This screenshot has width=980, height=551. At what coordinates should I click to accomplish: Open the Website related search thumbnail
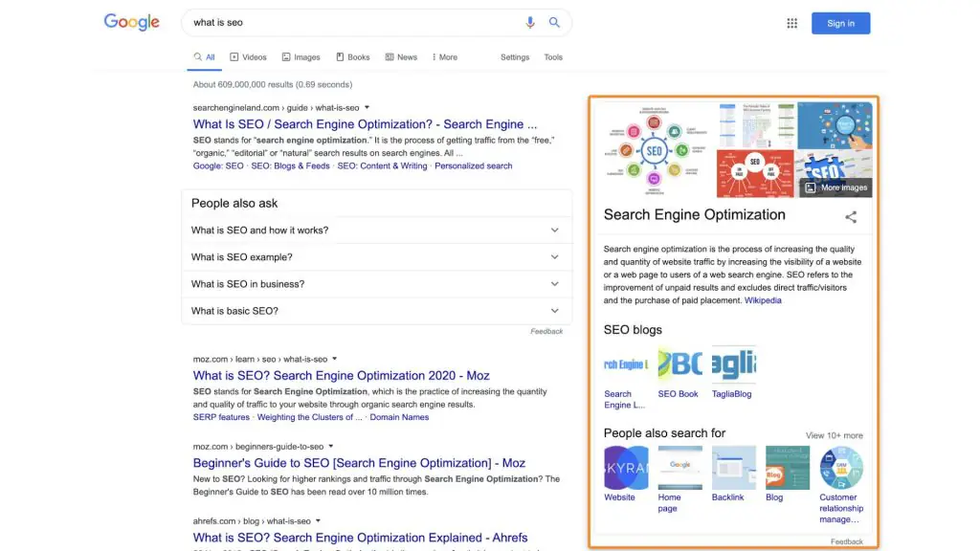tap(626, 467)
